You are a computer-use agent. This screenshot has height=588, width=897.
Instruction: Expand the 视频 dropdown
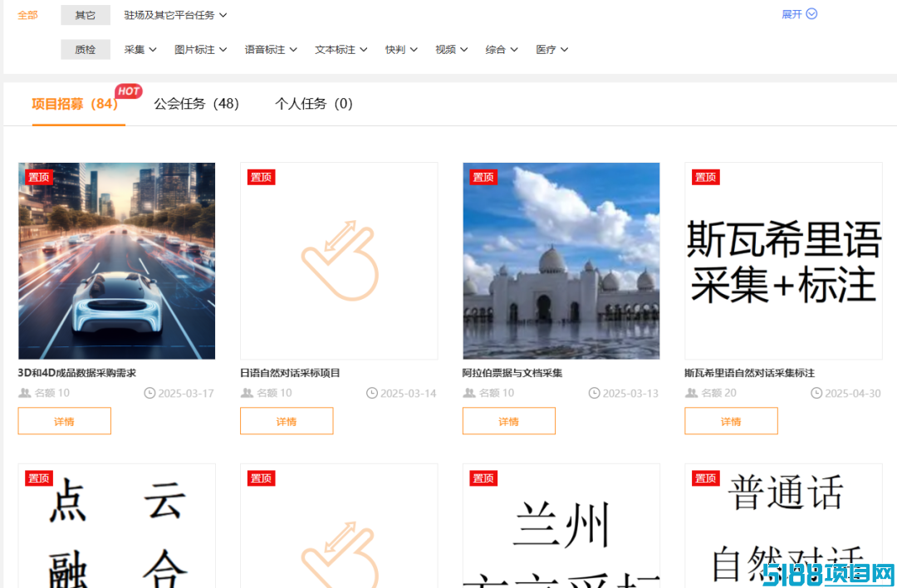point(451,50)
